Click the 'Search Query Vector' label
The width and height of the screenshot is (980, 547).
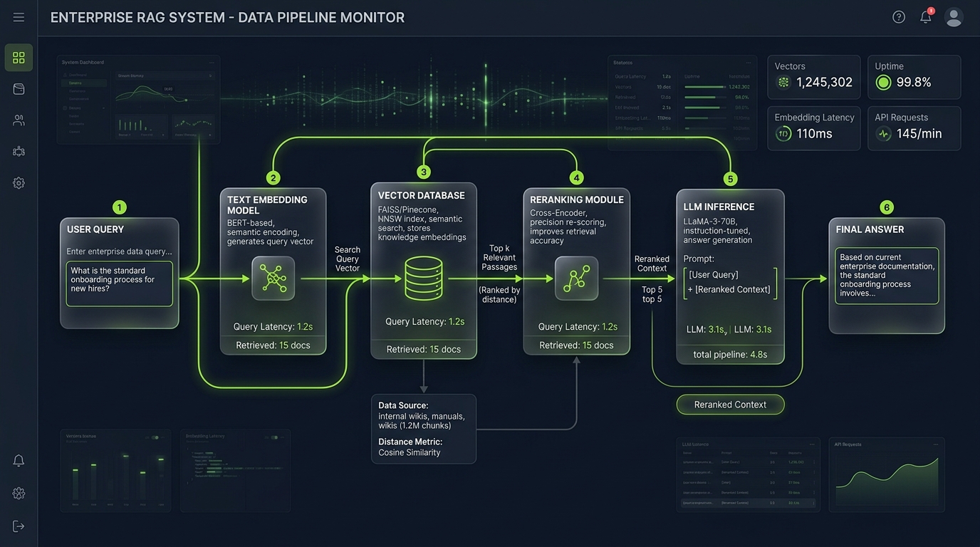click(x=348, y=259)
